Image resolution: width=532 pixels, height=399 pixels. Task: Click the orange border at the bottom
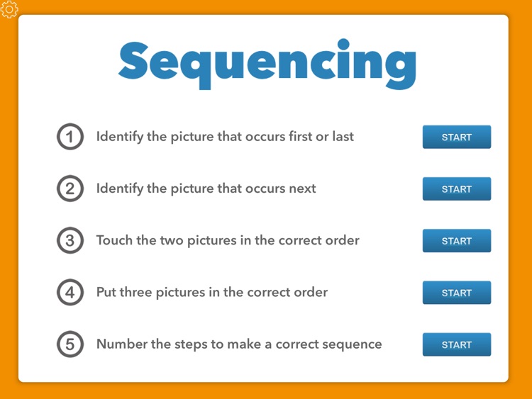point(266,391)
